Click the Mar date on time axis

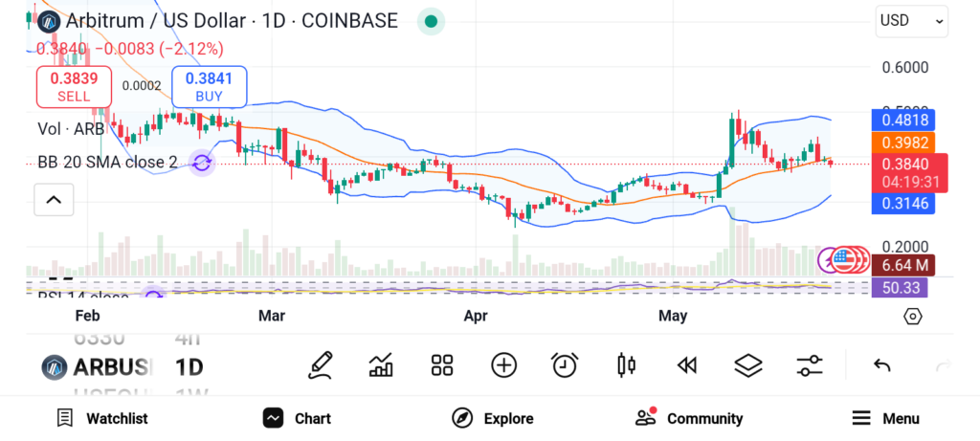pos(271,316)
